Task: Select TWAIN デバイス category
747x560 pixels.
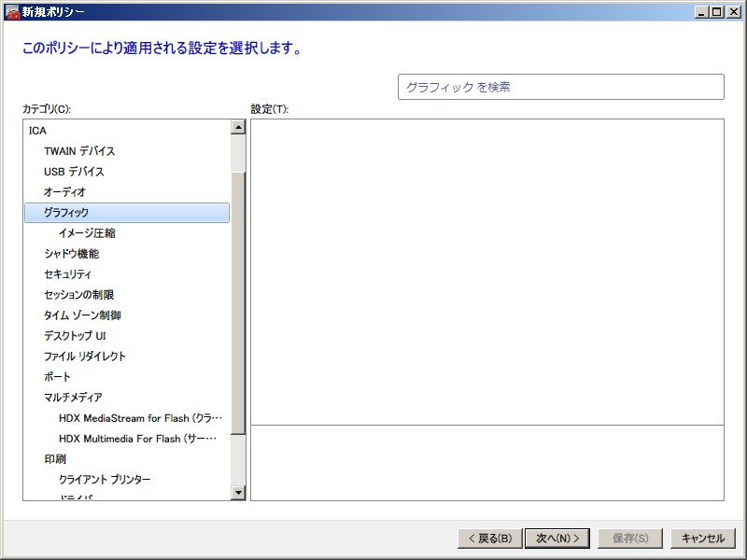Action: click(x=79, y=151)
